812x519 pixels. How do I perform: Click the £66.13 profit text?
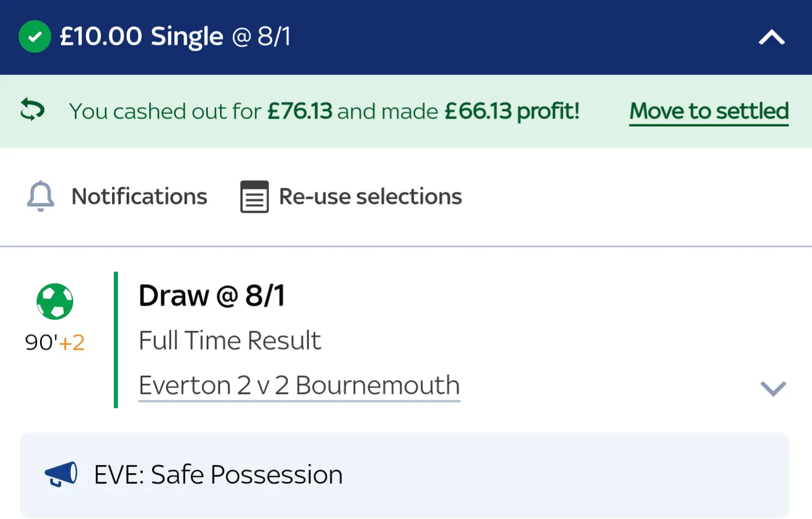pyautogui.click(x=512, y=111)
